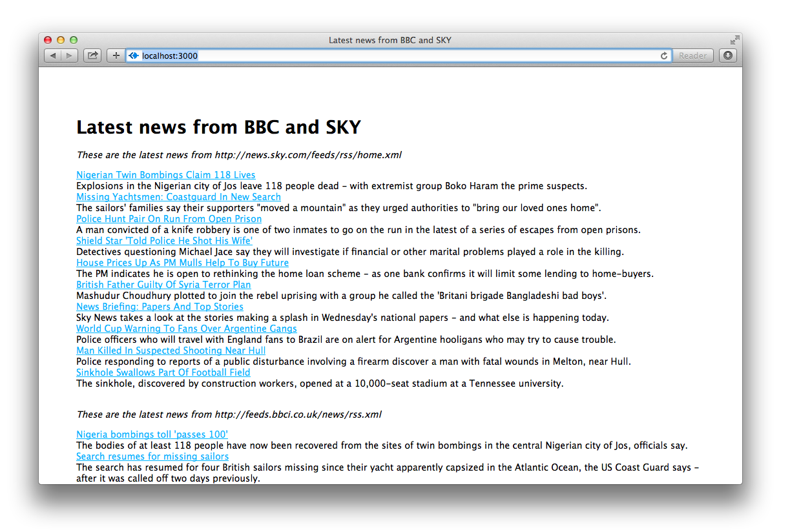This screenshot has height=532, width=801.
Task: Open 'House Prices Up As PM Mulls Help To Buy Future'
Action: coord(183,263)
